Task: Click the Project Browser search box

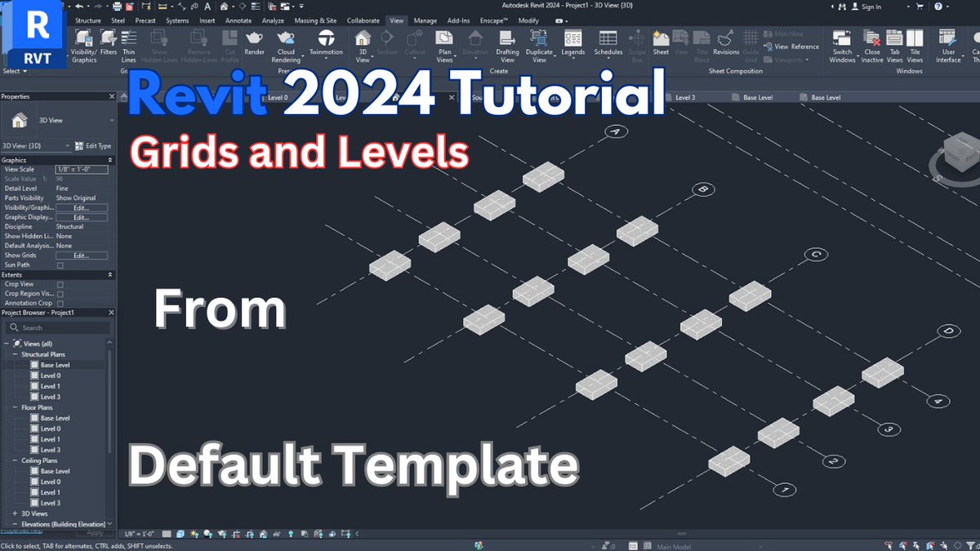Action: pos(57,327)
